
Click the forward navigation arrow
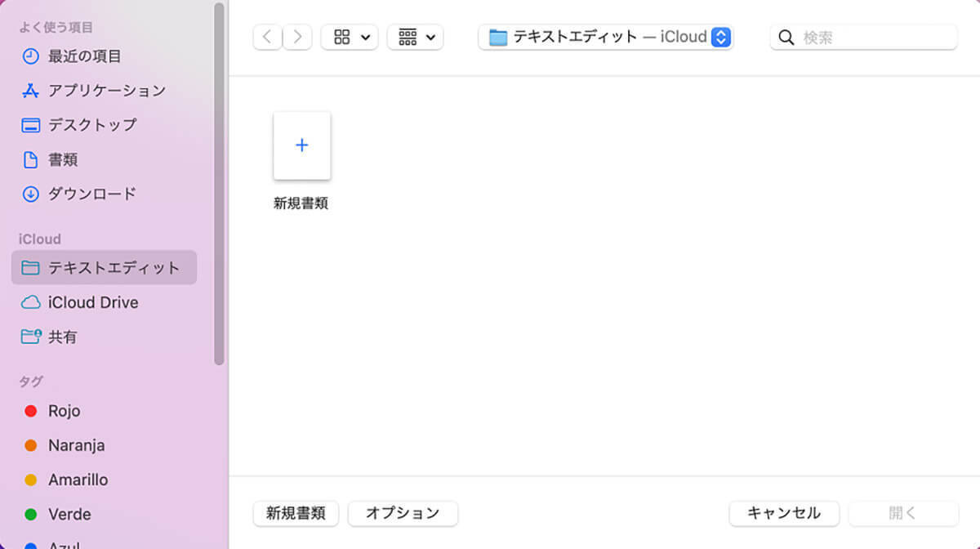click(x=297, y=37)
